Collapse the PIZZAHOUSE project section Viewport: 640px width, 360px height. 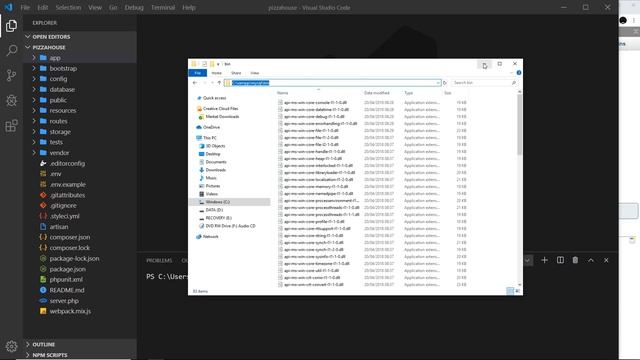pyautogui.click(x=49, y=47)
